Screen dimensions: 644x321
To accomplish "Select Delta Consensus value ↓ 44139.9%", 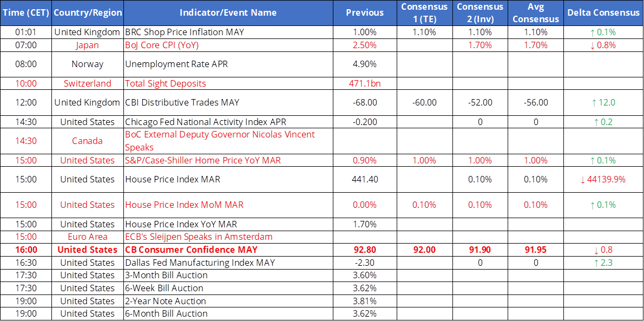I will 602,179.
